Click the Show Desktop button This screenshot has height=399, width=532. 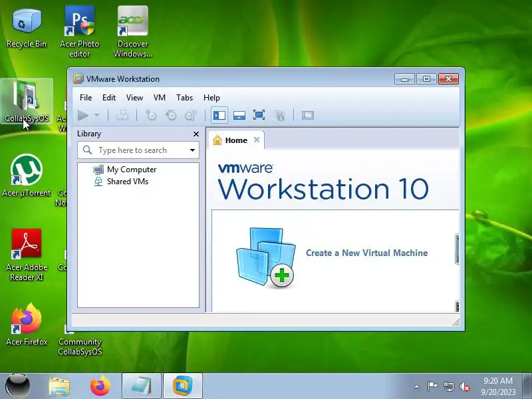coord(527,386)
